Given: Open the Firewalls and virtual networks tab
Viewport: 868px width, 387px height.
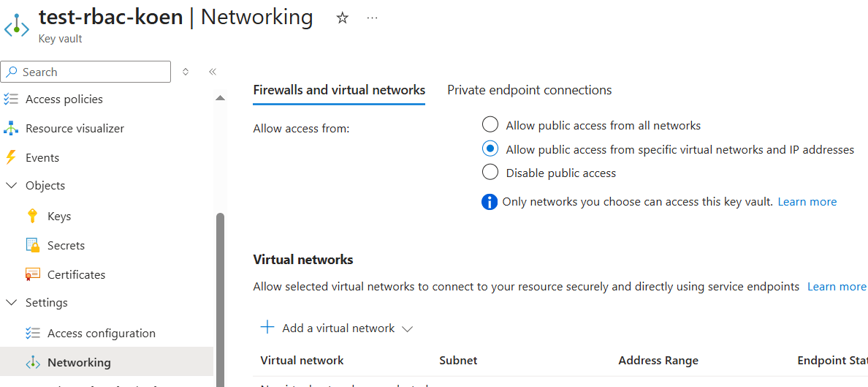Looking at the screenshot, I should tap(338, 90).
